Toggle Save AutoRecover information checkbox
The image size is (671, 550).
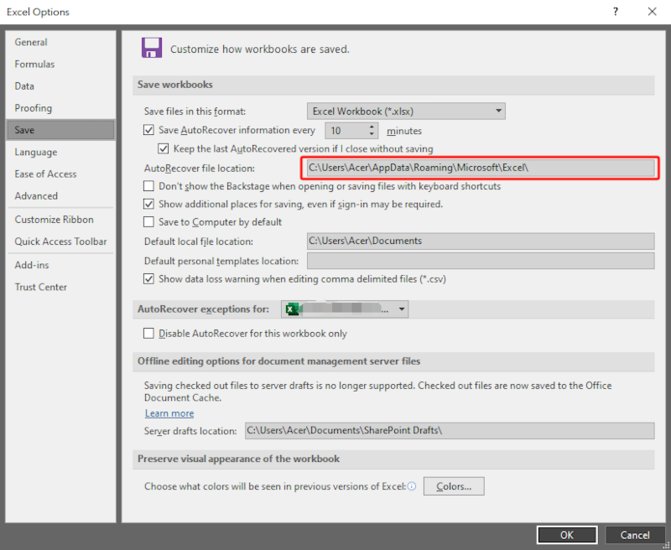coord(148,130)
